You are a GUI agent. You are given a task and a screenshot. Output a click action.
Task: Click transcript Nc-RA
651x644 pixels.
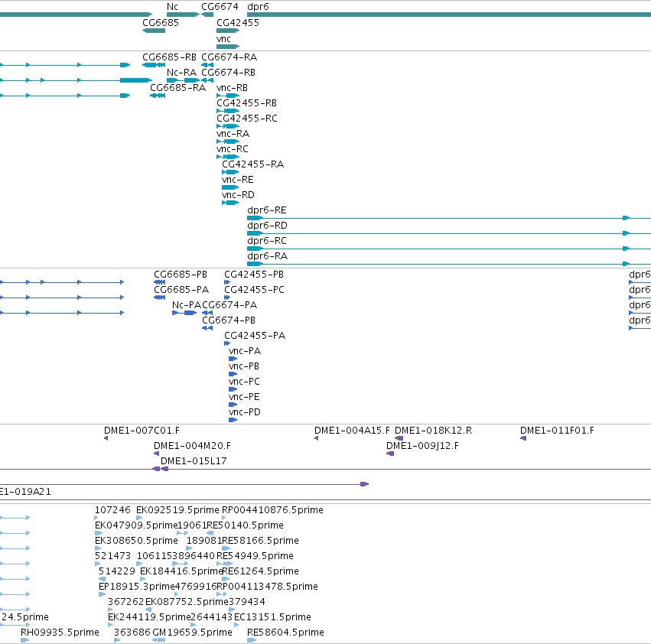[x=181, y=73]
